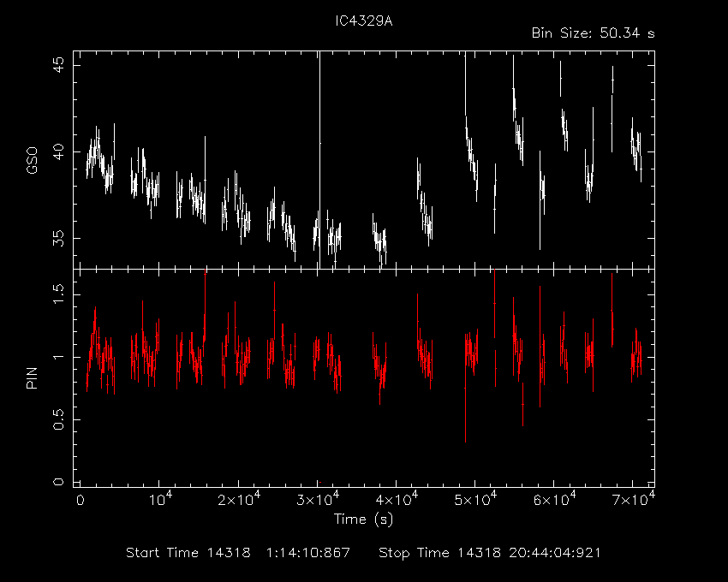The width and height of the screenshot is (728, 582).
Task: Click PIN axis tick value 0.5
Action: click(58, 419)
